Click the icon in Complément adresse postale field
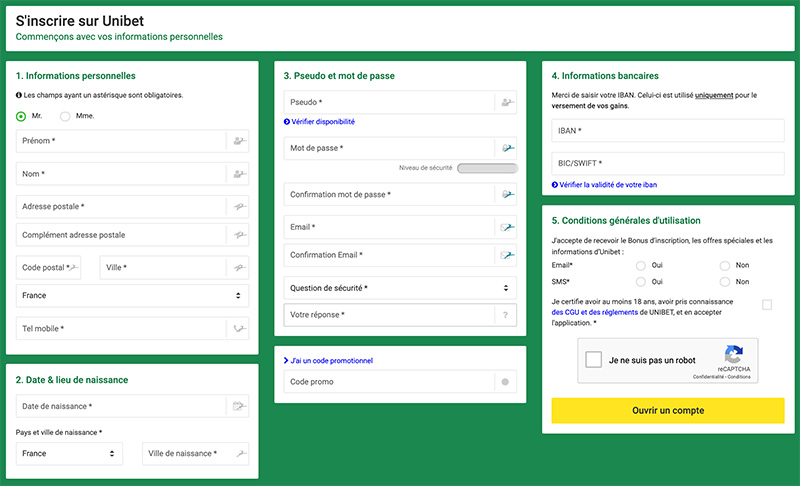 pos(239,235)
